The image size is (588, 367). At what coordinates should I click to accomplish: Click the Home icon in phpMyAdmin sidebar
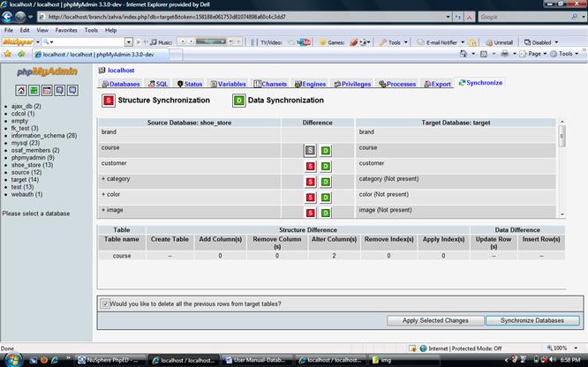(x=22, y=90)
